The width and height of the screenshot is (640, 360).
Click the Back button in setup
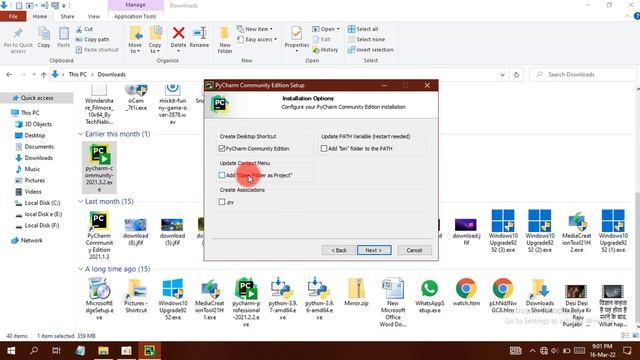tap(338, 250)
